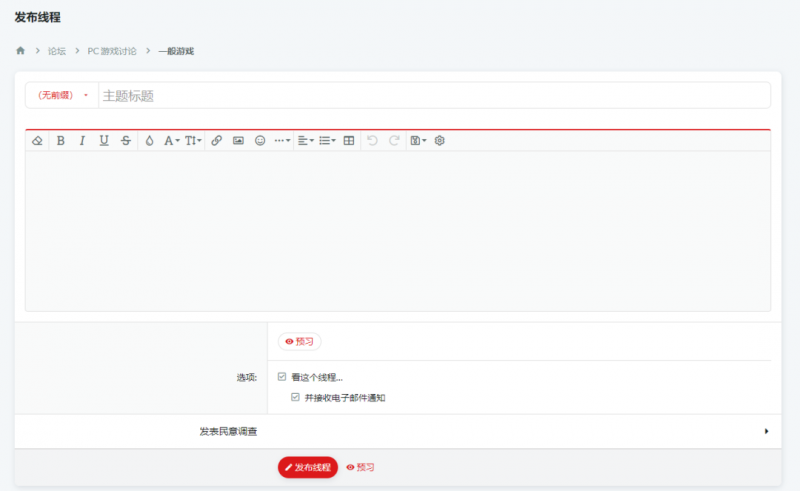800x491 pixels.
Task: Open the text alignment dropdown
Action: 306,141
